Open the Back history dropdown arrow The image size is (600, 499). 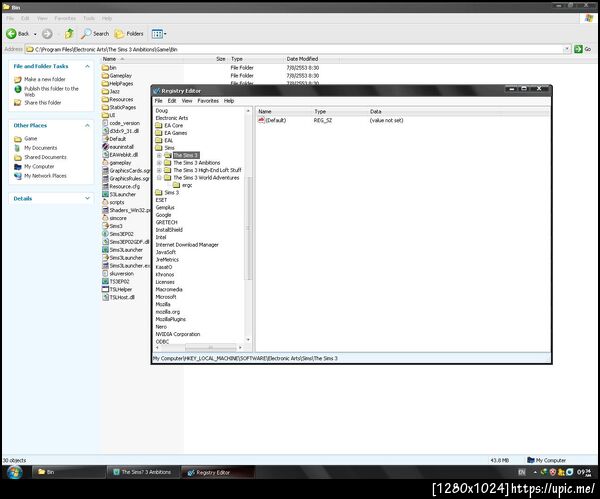coord(35,34)
